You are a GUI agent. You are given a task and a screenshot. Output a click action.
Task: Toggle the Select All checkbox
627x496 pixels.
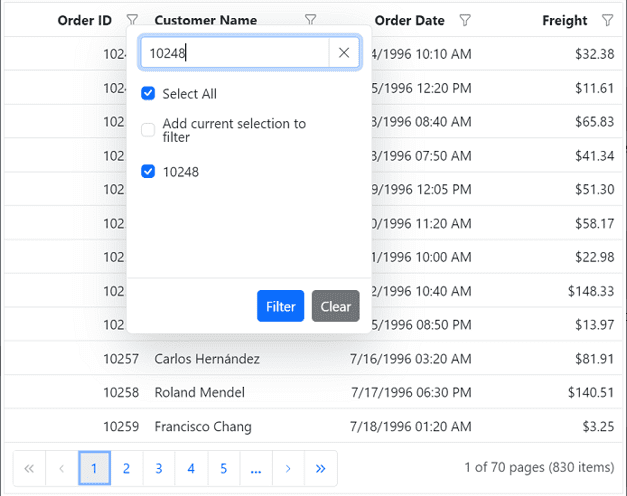coord(148,94)
